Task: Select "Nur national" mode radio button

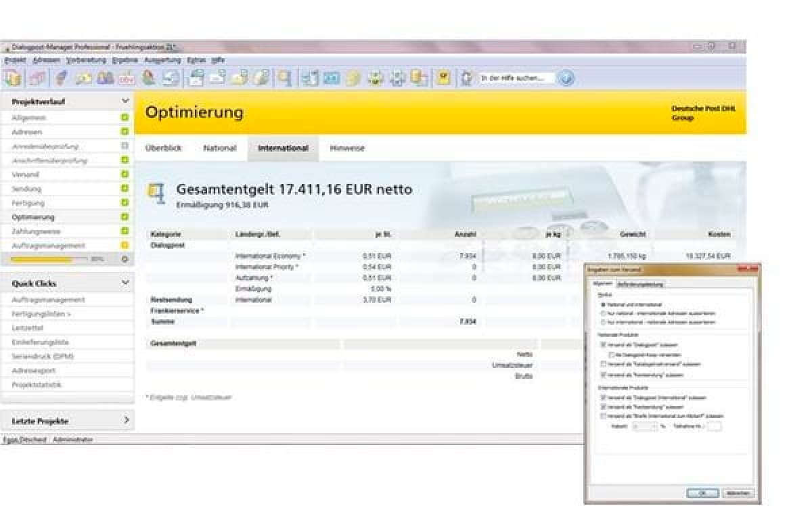Action: pyautogui.click(x=603, y=314)
